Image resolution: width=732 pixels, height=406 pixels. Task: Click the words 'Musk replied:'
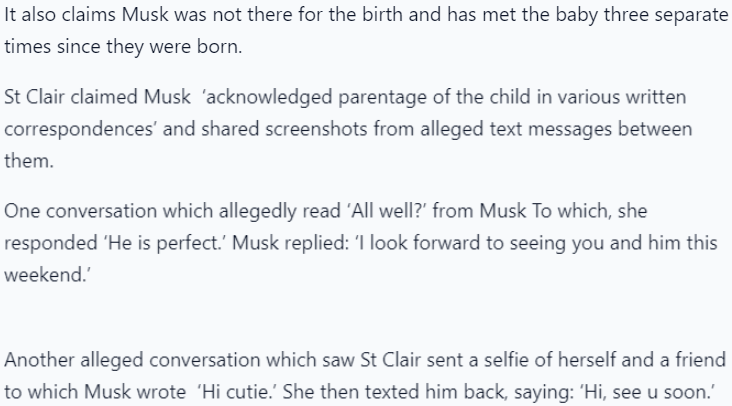[x=290, y=243]
